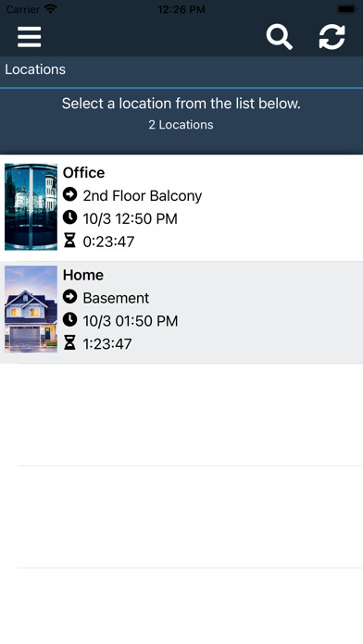Click the arrow icon beside Basement
363x644 pixels.
pos(69,296)
